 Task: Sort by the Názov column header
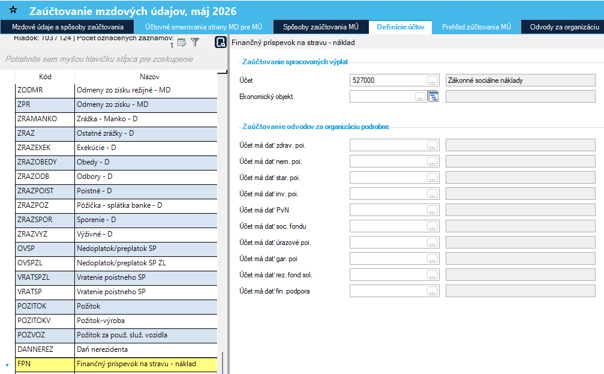[149, 77]
